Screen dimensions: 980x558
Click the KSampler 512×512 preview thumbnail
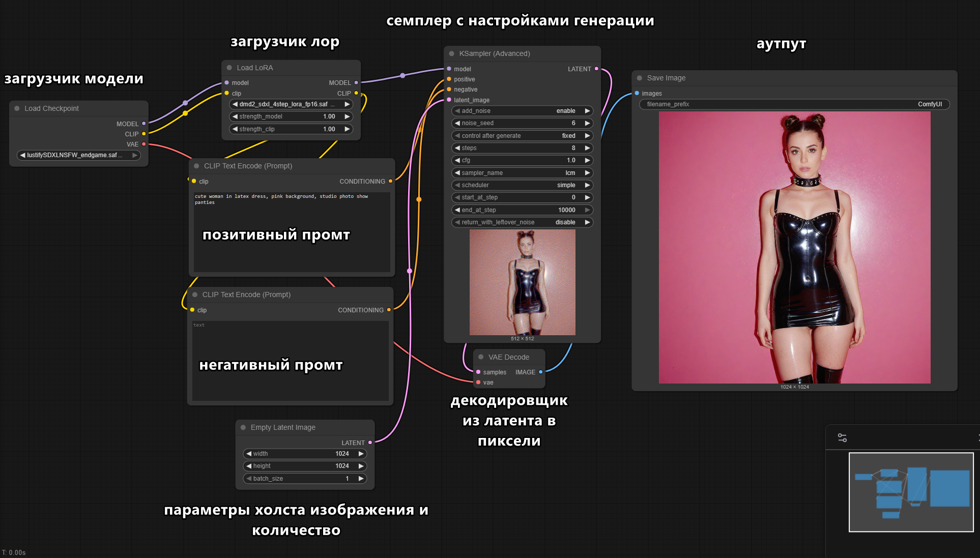522,282
